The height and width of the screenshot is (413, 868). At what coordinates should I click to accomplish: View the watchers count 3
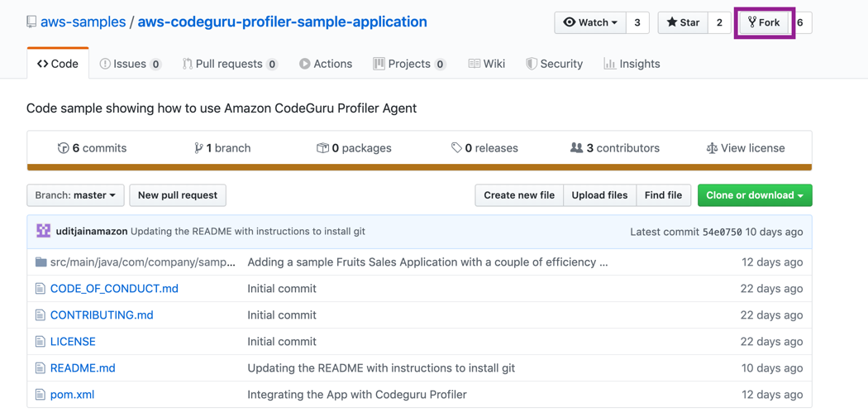tap(637, 22)
